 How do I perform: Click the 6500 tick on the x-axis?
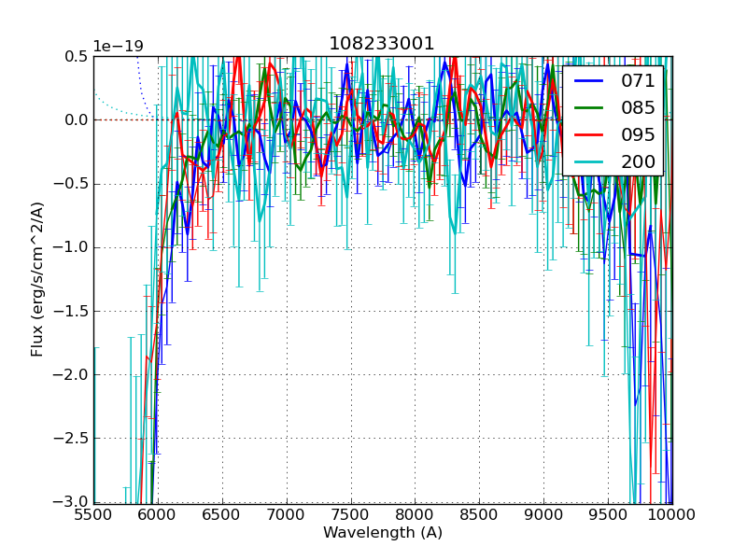pyautogui.click(x=222, y=514)
